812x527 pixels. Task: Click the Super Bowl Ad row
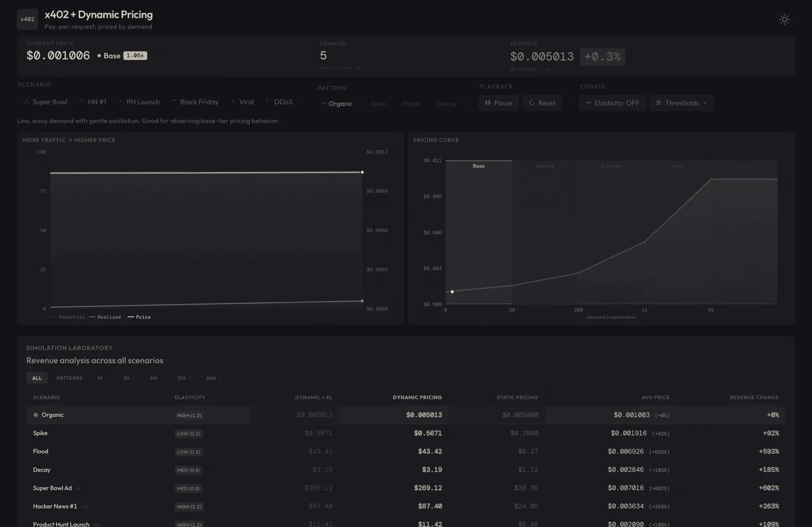pyautogui.click(x=406, y=488)
